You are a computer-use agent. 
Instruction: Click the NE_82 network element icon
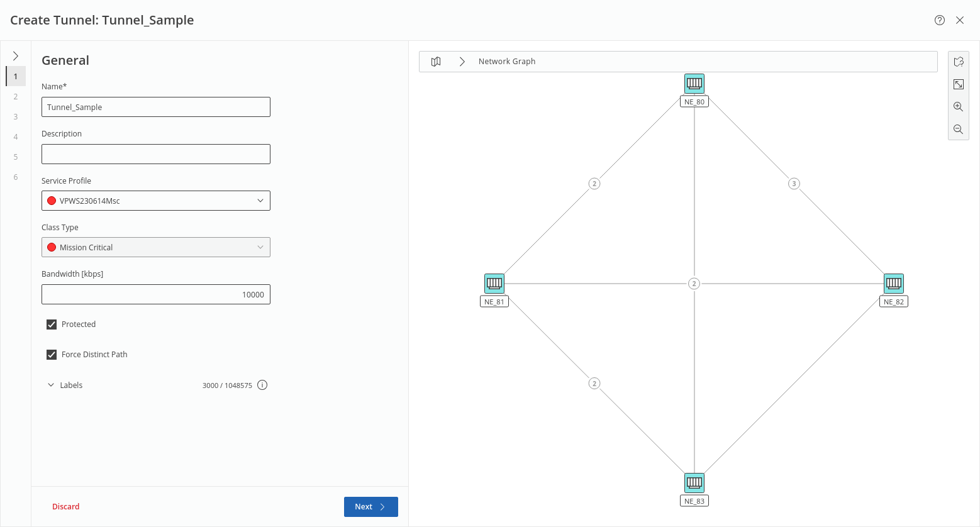893,284
